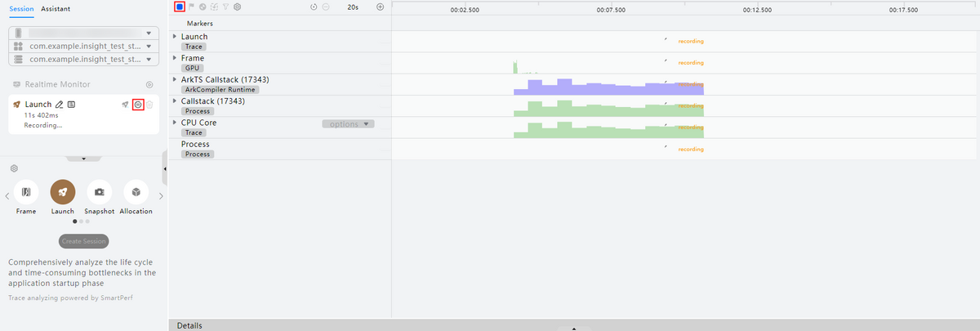Switch to the Assistant tab
This screenshot has height=331, width=980.
[55, 8]
